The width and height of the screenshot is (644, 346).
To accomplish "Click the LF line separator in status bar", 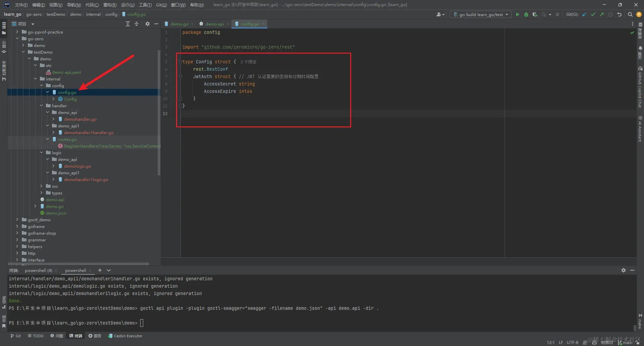I will coord(561,342).
